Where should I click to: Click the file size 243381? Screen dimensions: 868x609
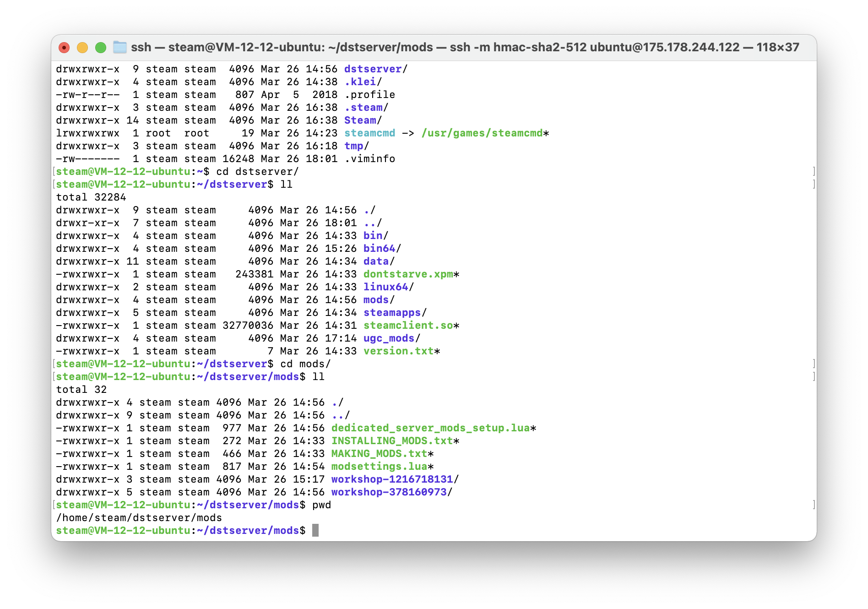(x=255, y=274)
